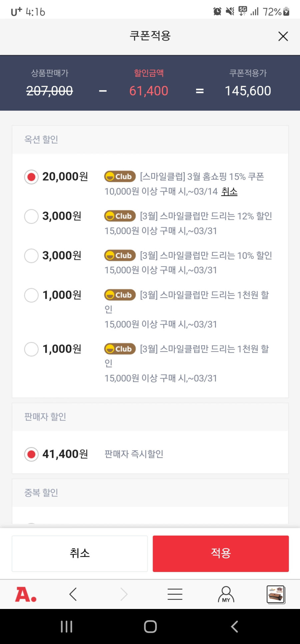This screenshot has width=300, height=644.
Task: Tap the white 취소 button
Action: [x=80, y=554]
